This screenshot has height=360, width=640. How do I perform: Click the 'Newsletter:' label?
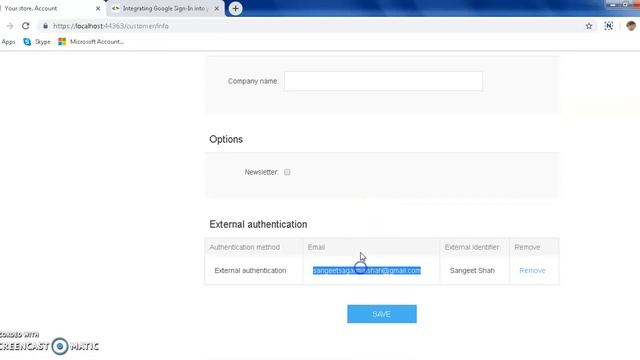click(x=261, y=172)
